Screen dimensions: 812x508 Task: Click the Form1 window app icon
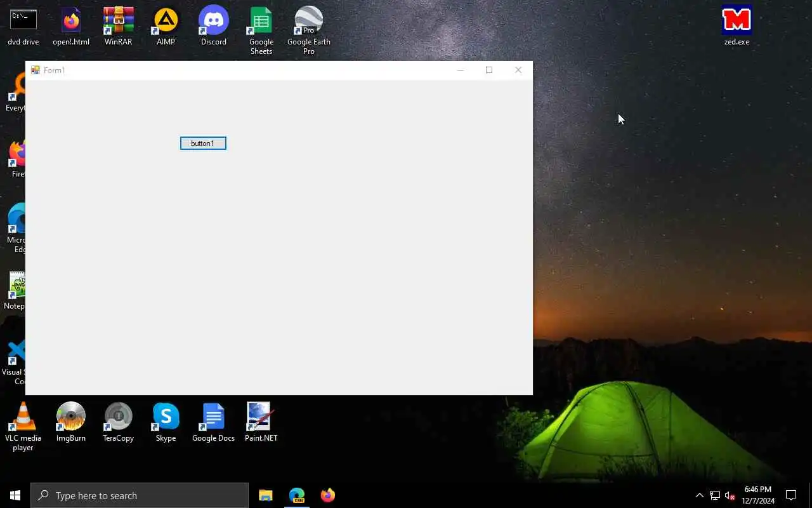(36, 70)
